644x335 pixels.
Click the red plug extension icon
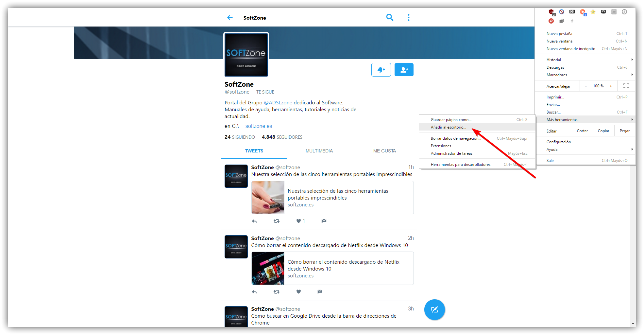pos(551,21)
